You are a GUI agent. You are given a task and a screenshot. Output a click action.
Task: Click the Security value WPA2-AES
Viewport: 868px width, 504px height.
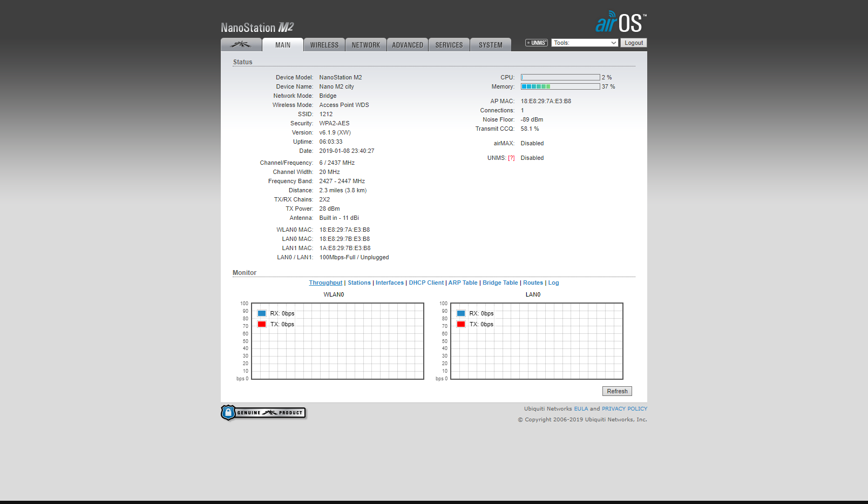[x=334, y=124]
